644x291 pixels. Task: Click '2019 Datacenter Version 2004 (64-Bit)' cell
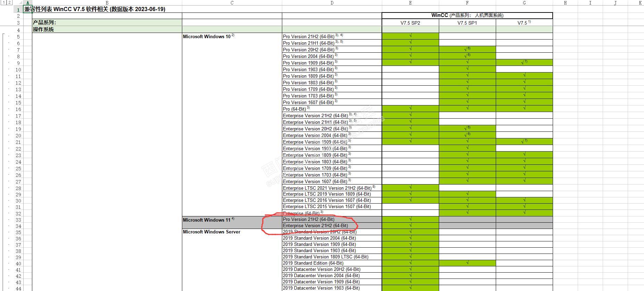pyautogui.click(x=332, y=276)
